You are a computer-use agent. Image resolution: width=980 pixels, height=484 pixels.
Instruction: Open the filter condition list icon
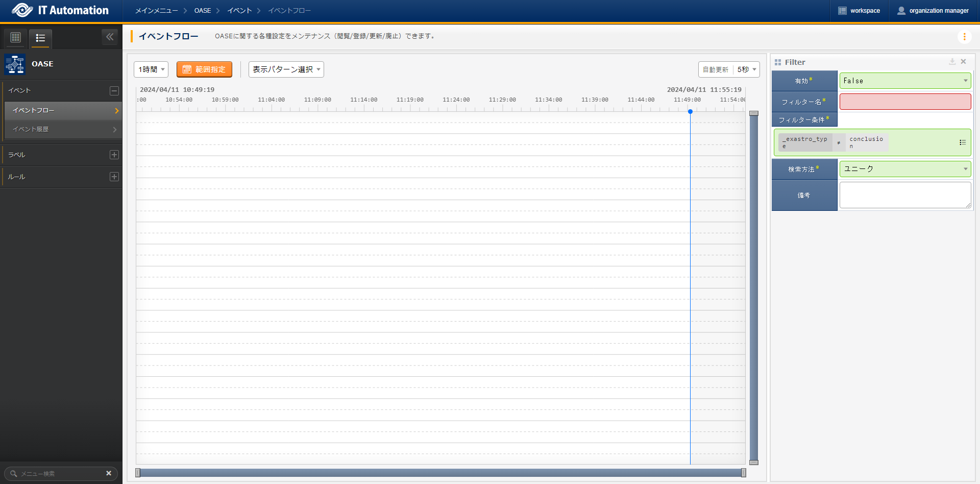962,142
